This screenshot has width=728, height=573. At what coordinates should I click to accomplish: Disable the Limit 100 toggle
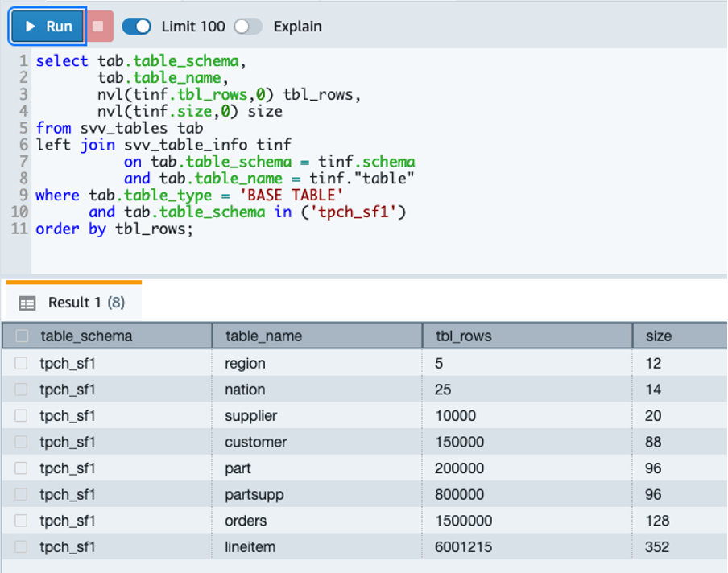(x=136, y=27)
